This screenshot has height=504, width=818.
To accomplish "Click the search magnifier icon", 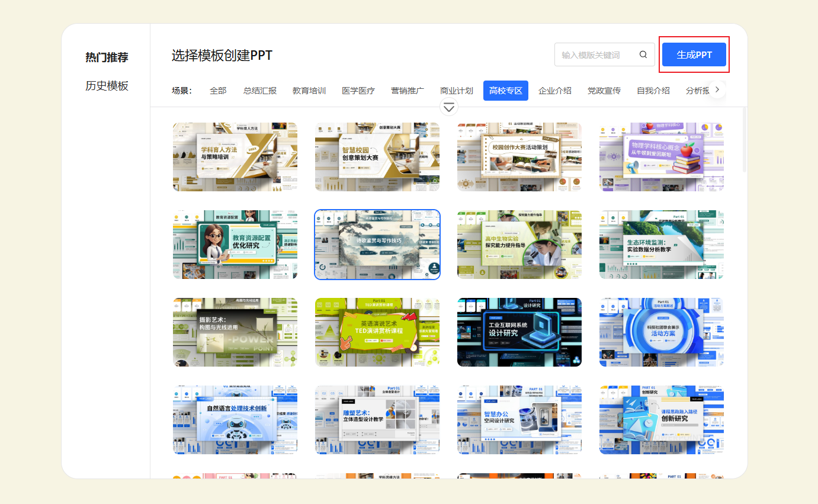I will 643,54.
